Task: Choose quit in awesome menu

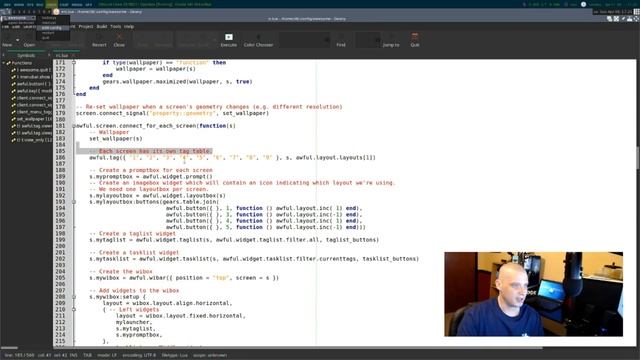Action: [53, 38]
